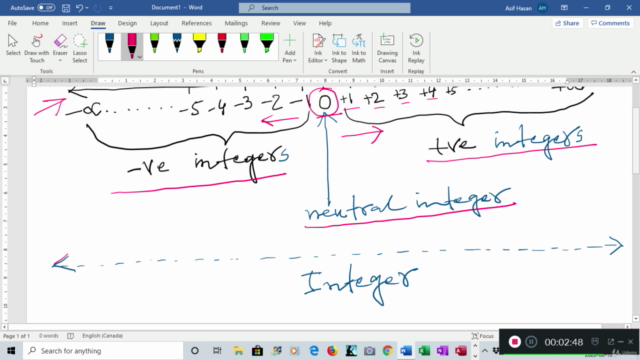Expand the Eraser options arrow

[x=60, y=60]
